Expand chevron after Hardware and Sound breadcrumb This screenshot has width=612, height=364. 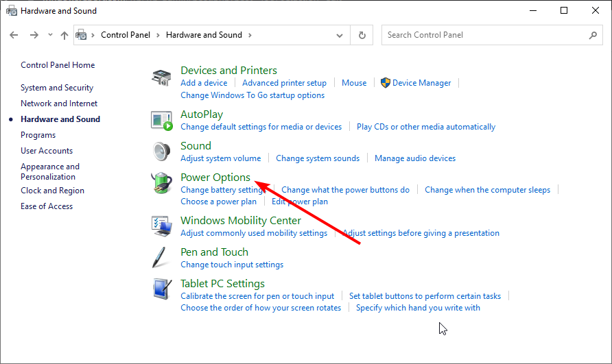[x=250, y=35]
